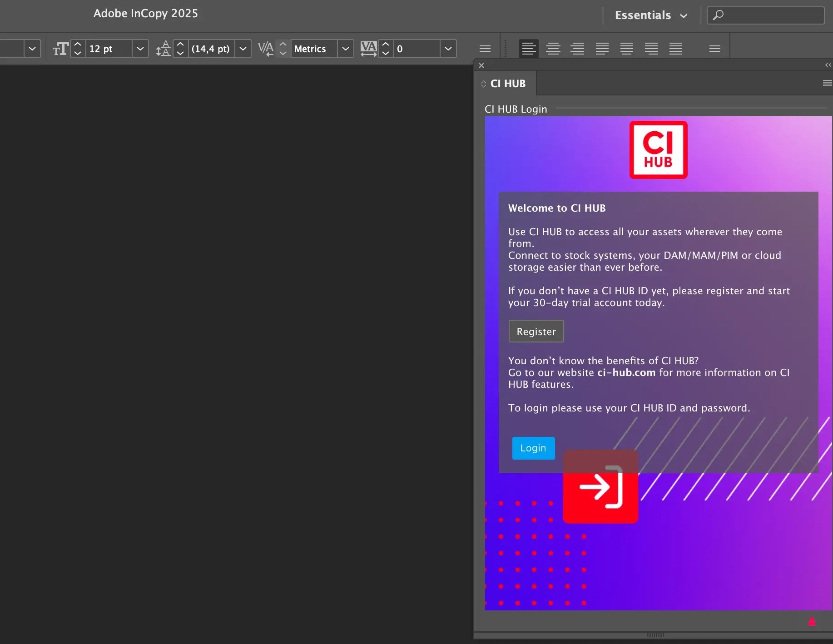Screen dimensions: 833x644
Task: Close the CI HUB panel
Action: [x=481, y=65]
